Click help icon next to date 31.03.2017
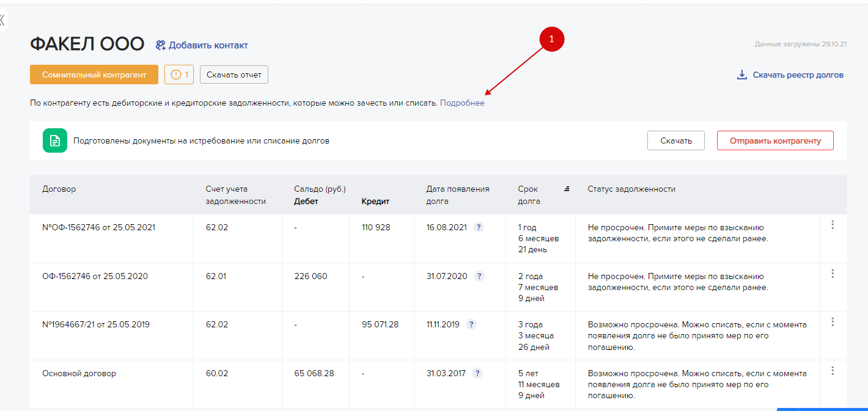The height and width of the screenshot is (411, 868). (477, 373)
